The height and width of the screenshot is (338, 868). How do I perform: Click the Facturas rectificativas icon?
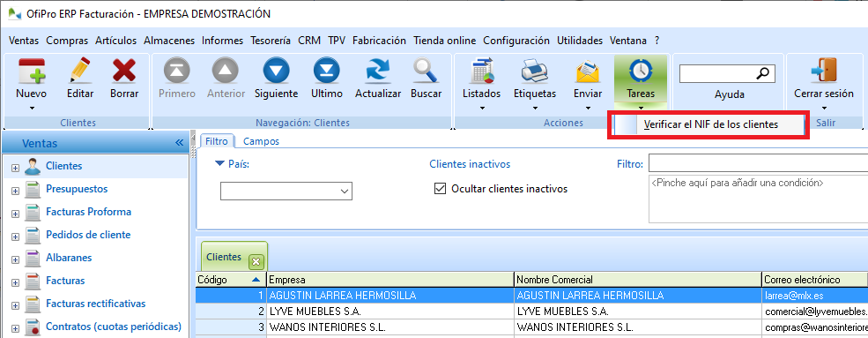pyautogui.click(x=33, y=304)
